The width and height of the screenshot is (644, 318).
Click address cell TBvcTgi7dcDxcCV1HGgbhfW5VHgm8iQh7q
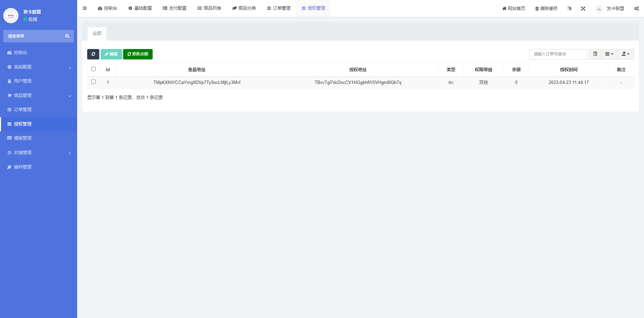(x=358, y=82)
